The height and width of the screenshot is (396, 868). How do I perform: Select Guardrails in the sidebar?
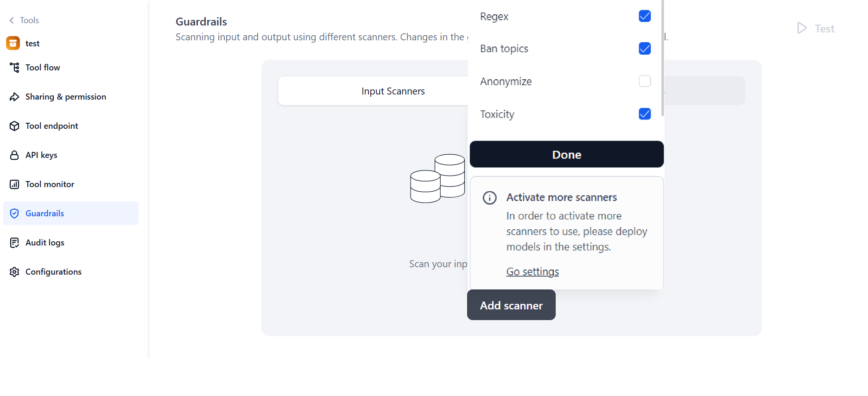(x=71, y=214)
